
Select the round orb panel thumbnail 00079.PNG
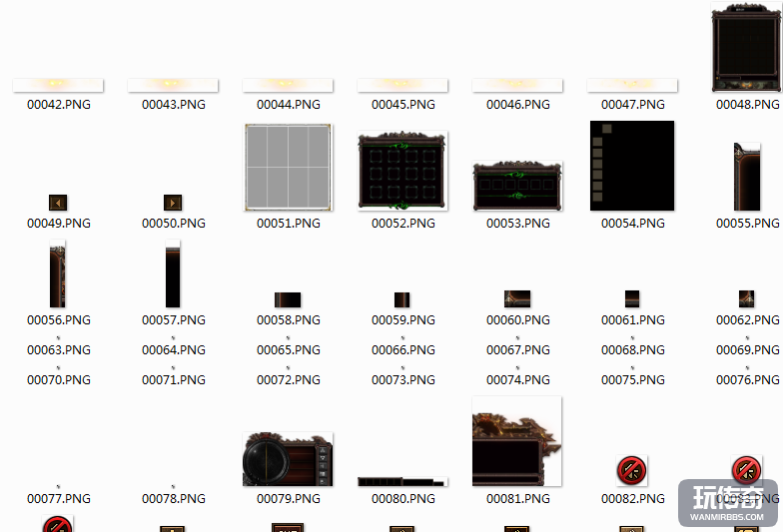pos(288,459)
